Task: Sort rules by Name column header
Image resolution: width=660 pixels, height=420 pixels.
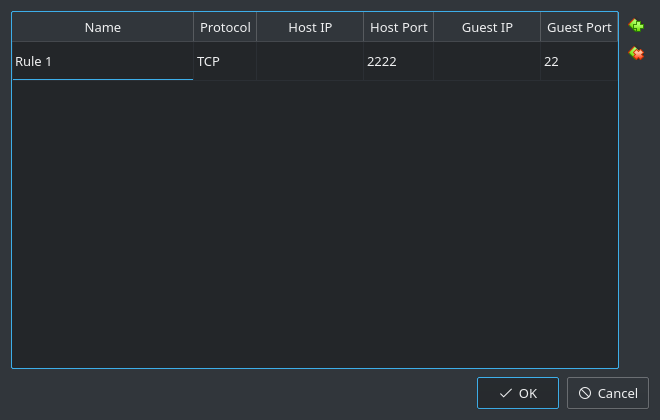Action: [x=102, y=27]
